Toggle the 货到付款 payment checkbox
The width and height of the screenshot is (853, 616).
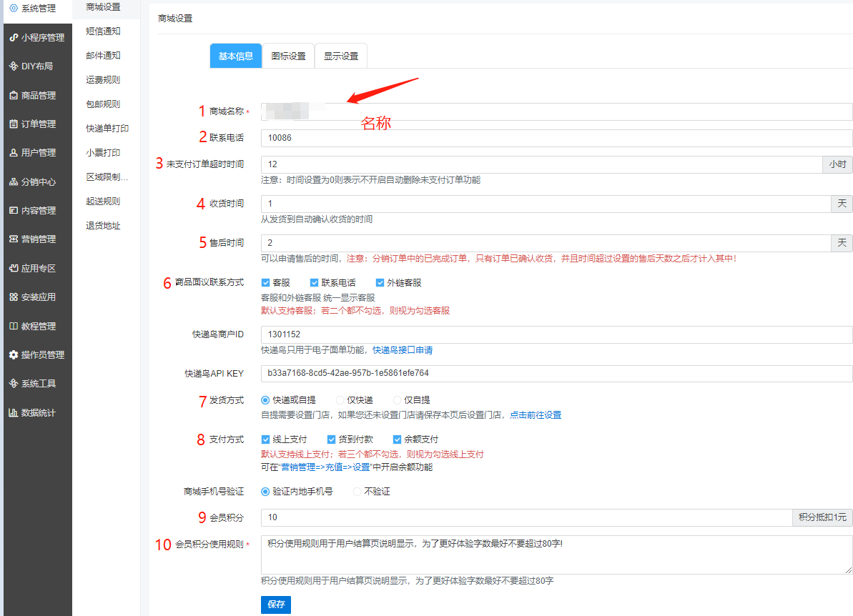point(332,439)
